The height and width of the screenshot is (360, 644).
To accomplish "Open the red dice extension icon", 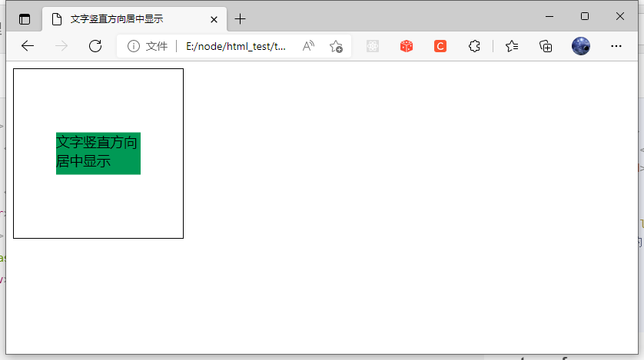I will tap(407, 46).
